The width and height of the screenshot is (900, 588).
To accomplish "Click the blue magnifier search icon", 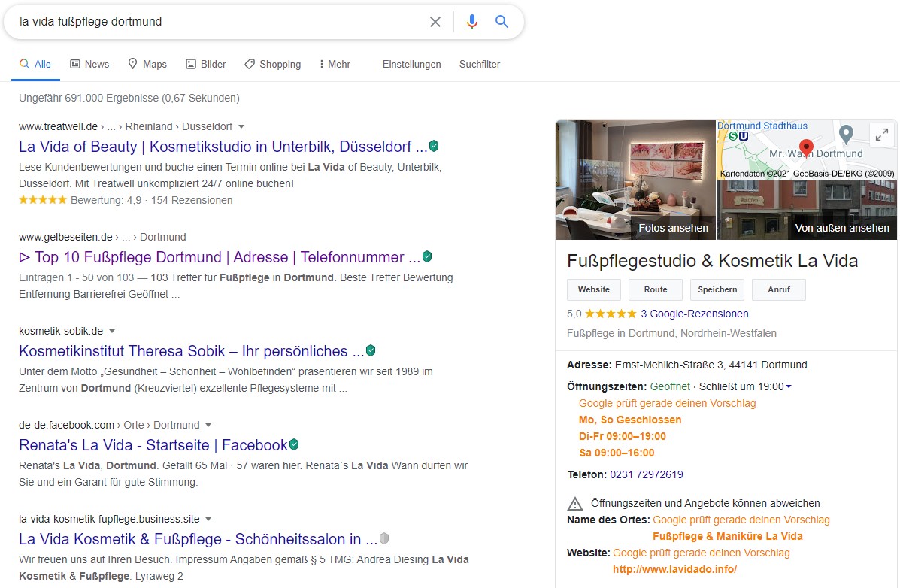I will (502, 22).
